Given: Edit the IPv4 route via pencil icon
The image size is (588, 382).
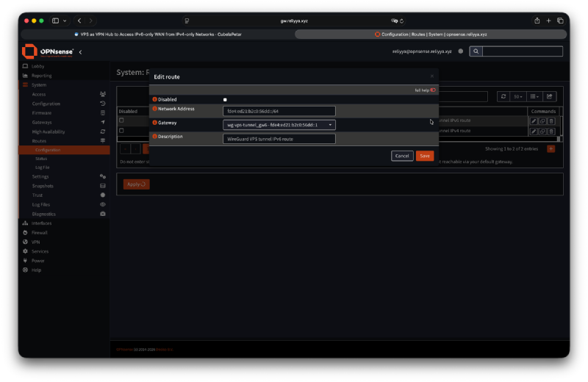Looking at the screenshot, I should (x=534, y=131).
